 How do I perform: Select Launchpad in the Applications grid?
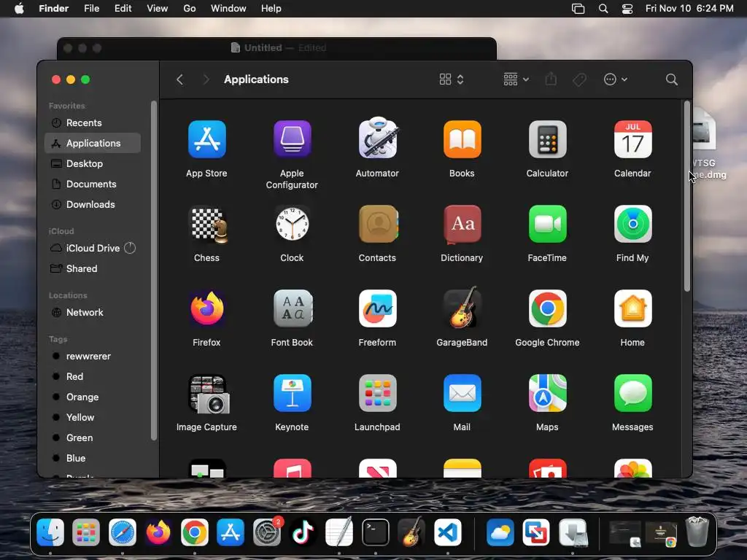point(377,393)
